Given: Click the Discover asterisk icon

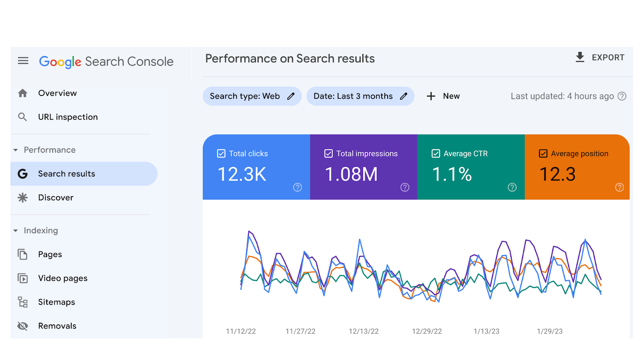Looking at the screenshot, I should click(x=23, y=198).
